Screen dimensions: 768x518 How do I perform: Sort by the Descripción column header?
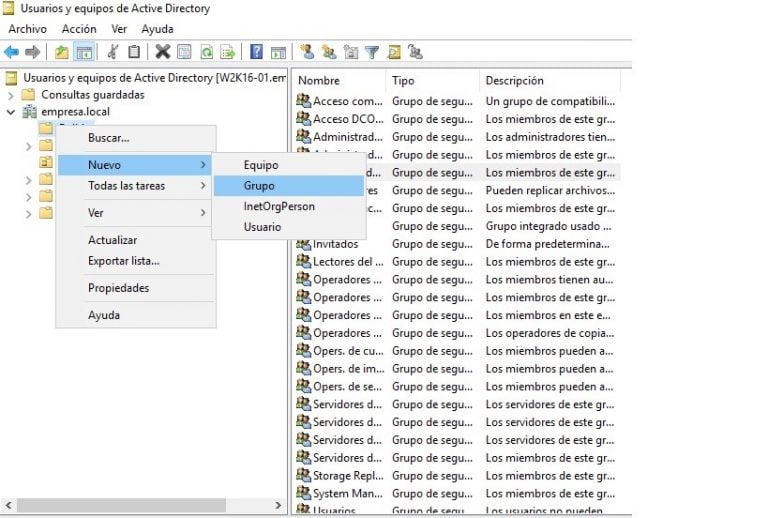(551, 80)
